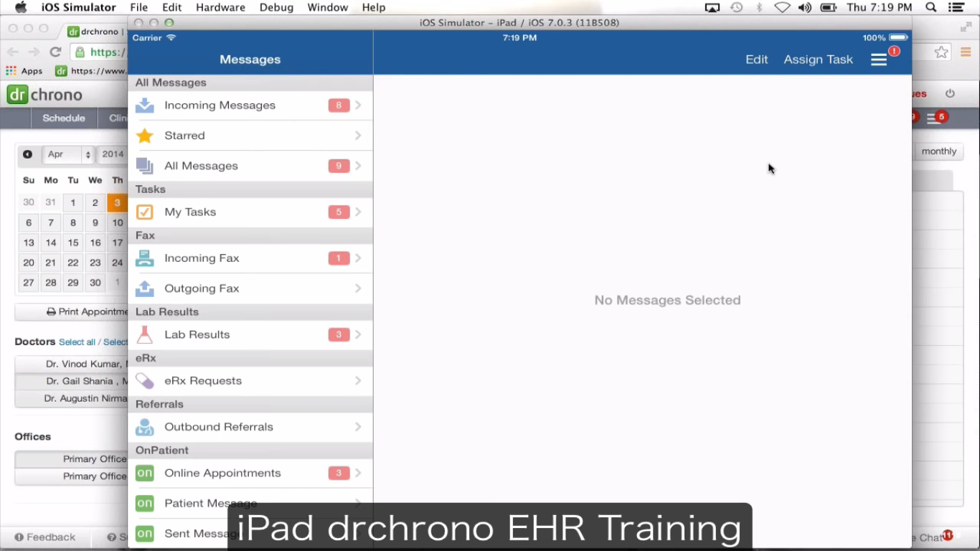Screen dimensions: 980x551
Task: Expand Incoming Messages row chevron
Action: [x=358, y=105]
